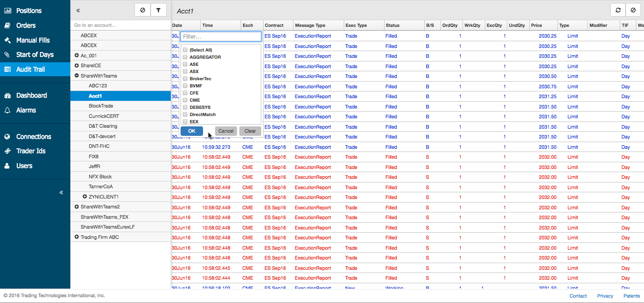This screenshot has width=644, height=303.
Task: Go to the Dashboard section
Action: [31, 95]
